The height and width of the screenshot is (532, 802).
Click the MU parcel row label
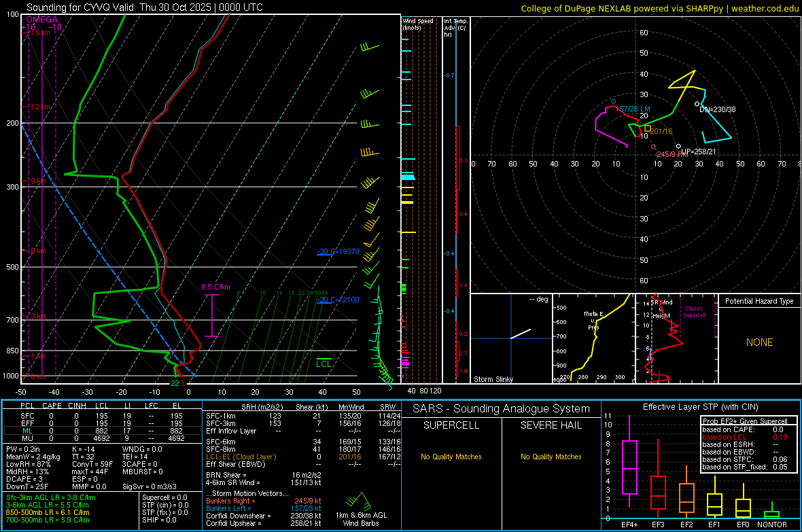point(27,438)
